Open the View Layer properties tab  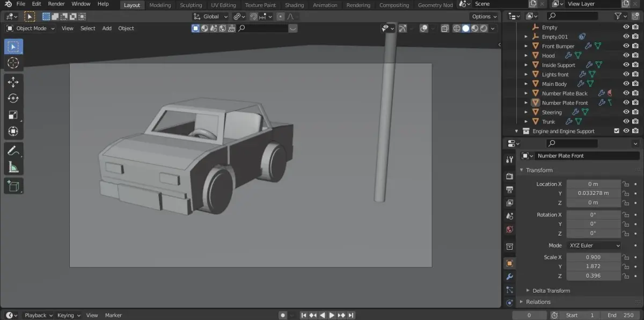(509, 203)
